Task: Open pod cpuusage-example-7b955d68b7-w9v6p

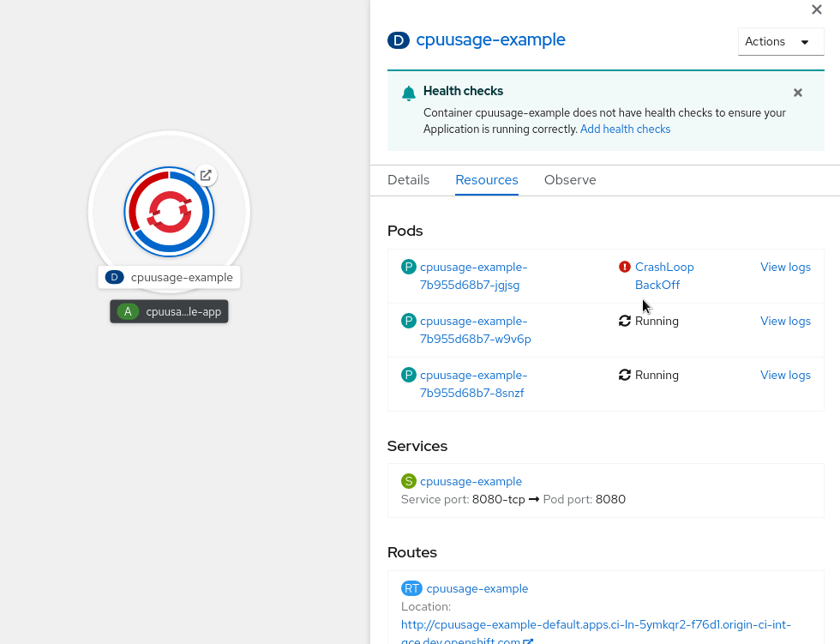Action: (475, 330)
